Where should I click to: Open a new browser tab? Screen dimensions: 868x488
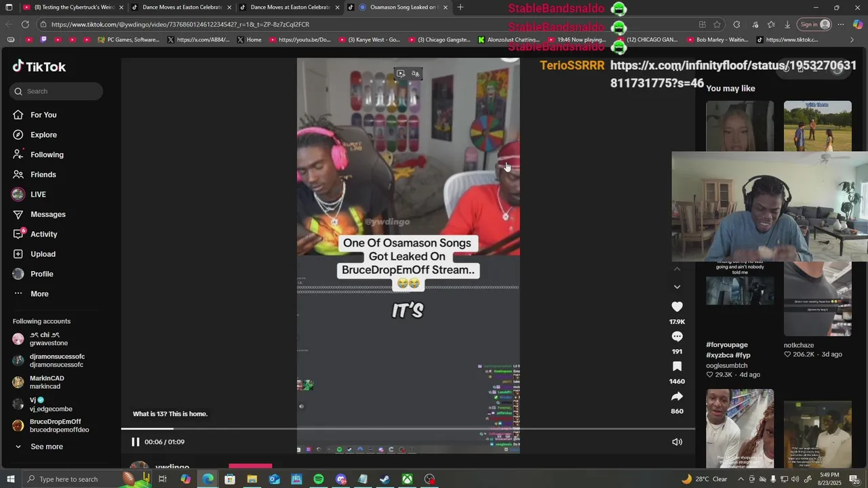[460, 7]
